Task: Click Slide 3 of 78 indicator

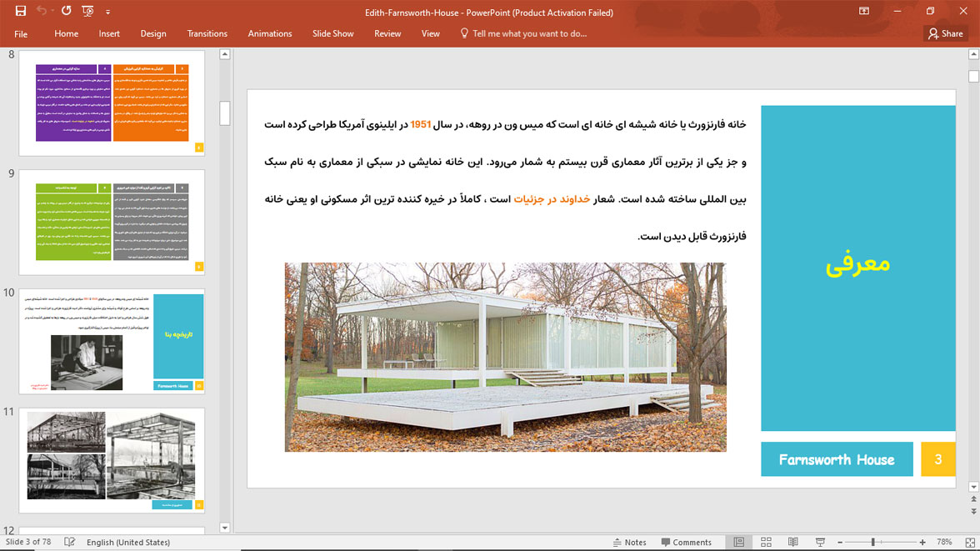Action: (28, 542)
